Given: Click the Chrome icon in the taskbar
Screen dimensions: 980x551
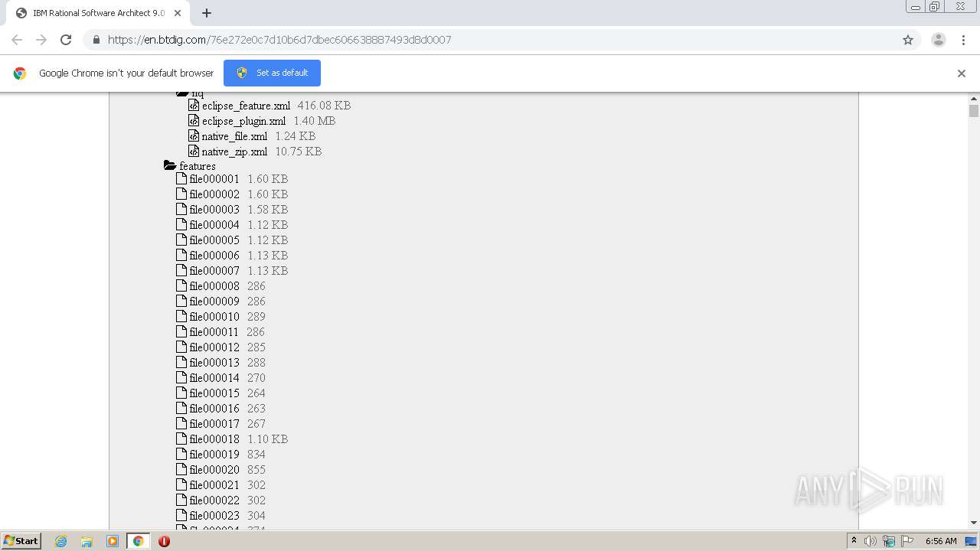Looking at the screenshot, I should (x=139, y=541).
